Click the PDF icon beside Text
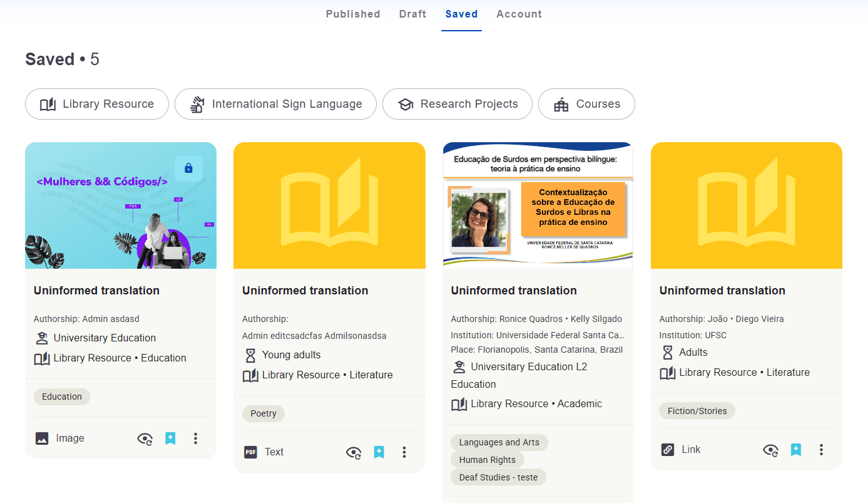Viewport: 868px width, 503px height. click(x=250, y=452)
